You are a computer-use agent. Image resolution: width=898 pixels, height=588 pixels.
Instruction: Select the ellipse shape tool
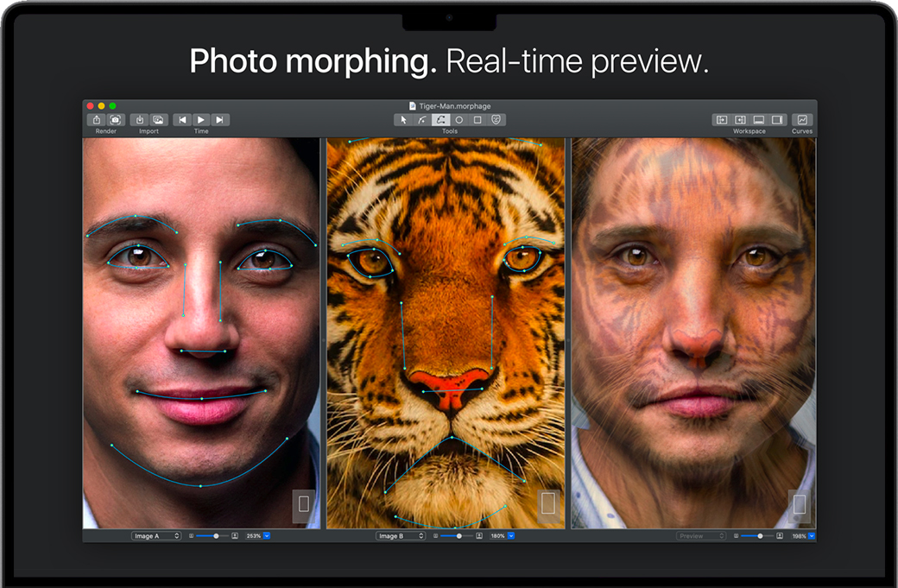[x=459, y=120]
